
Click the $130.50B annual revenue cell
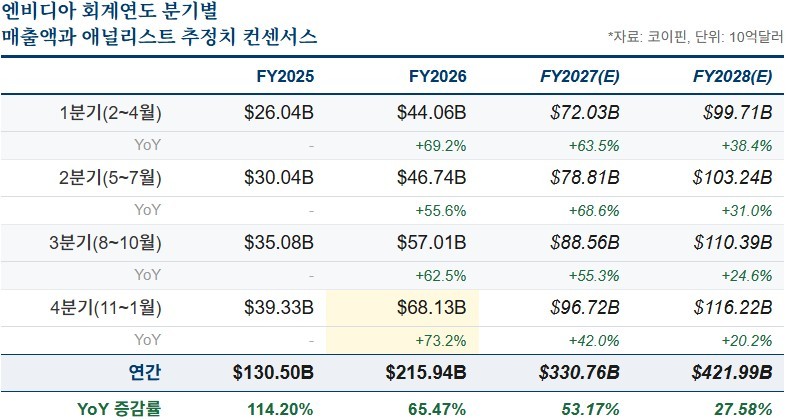pos(273,373)
